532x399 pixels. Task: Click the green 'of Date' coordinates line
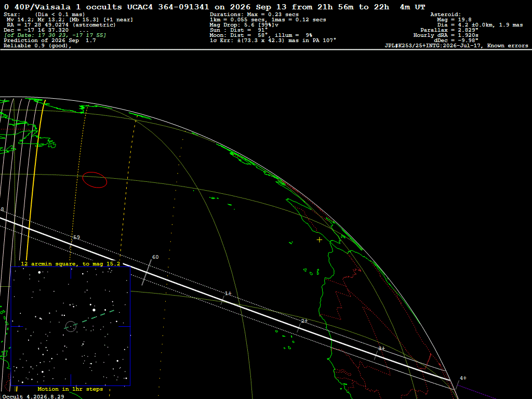[x=55, y=35]
